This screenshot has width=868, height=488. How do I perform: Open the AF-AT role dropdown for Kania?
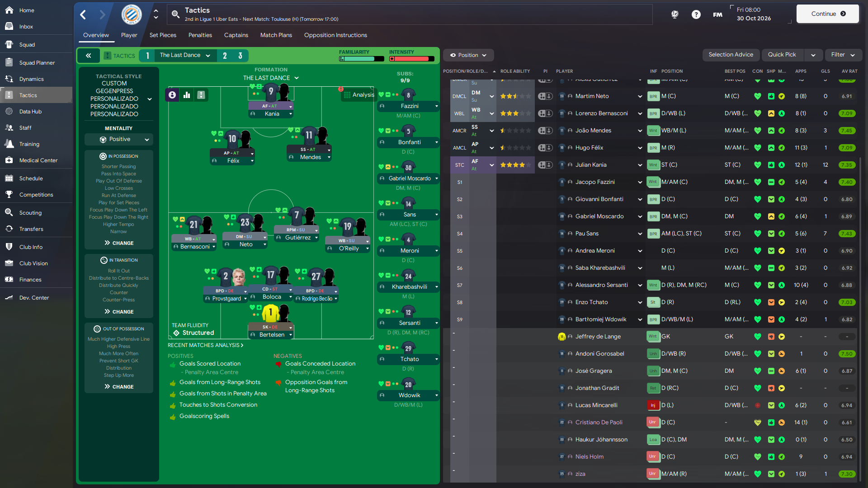coord(271,106)
